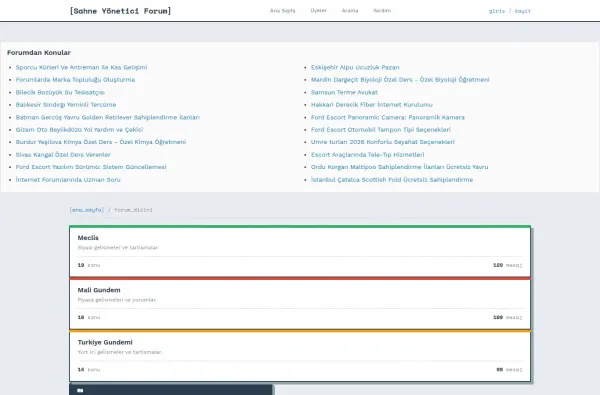Click Meclis description 'Siyasi gelismeler ve tartismalar'

point(118,248)
